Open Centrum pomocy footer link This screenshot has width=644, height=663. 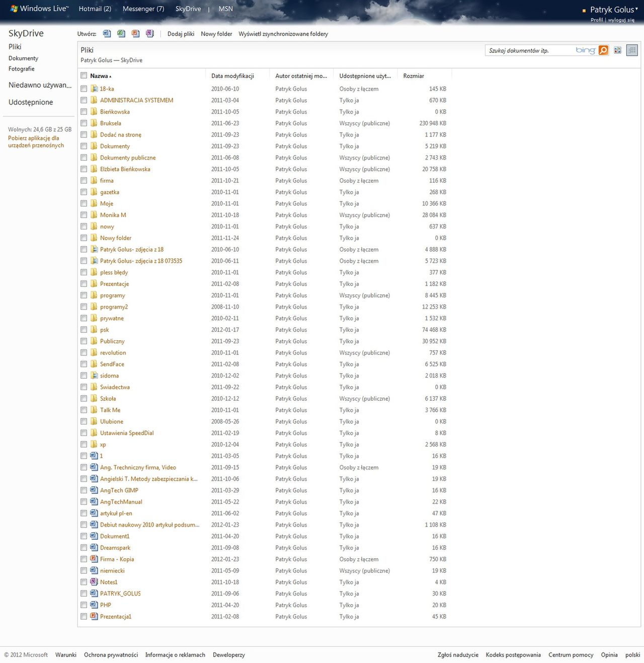pyautogui.click(x=571, y=655)
